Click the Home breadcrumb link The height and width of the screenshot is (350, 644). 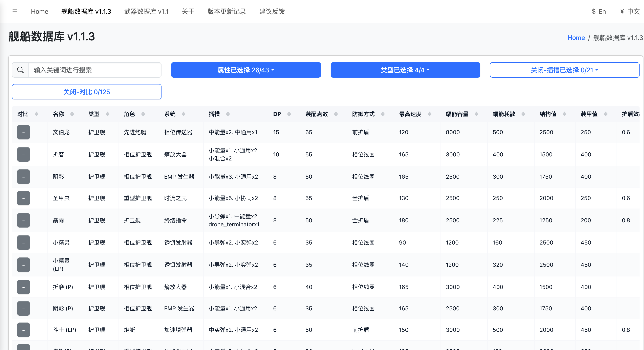coord(576,38)
